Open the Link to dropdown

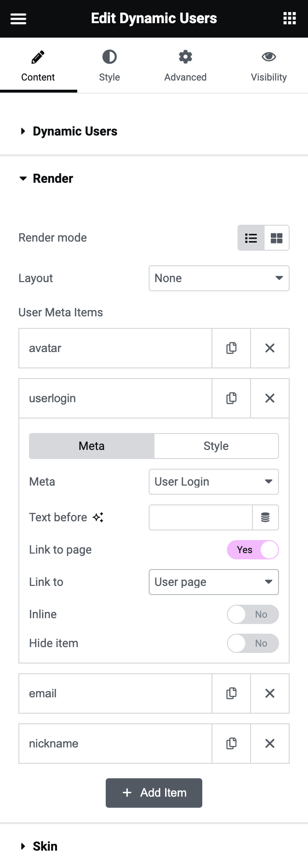213,582
